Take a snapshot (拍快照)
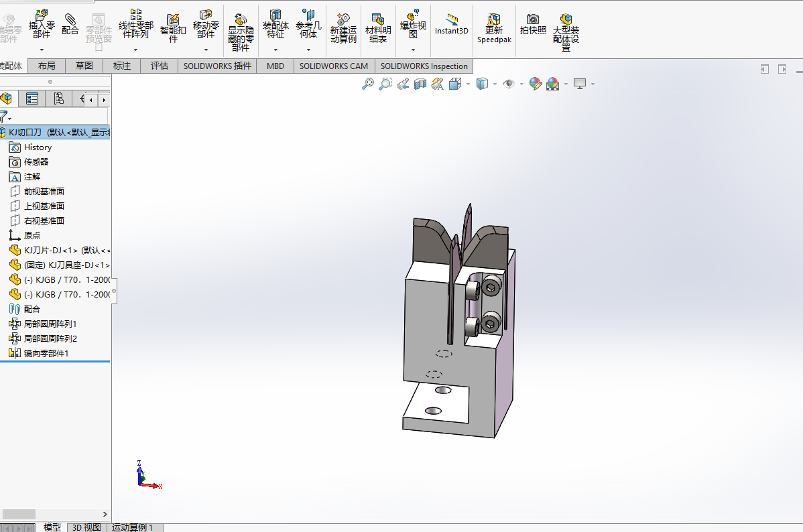 tap(533, 25)
